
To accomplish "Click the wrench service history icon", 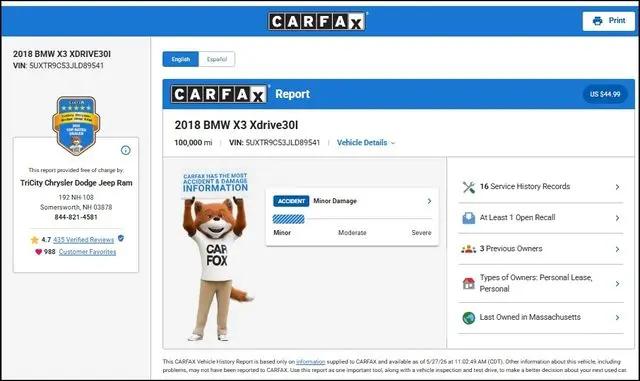I will [x=469, y=187].
